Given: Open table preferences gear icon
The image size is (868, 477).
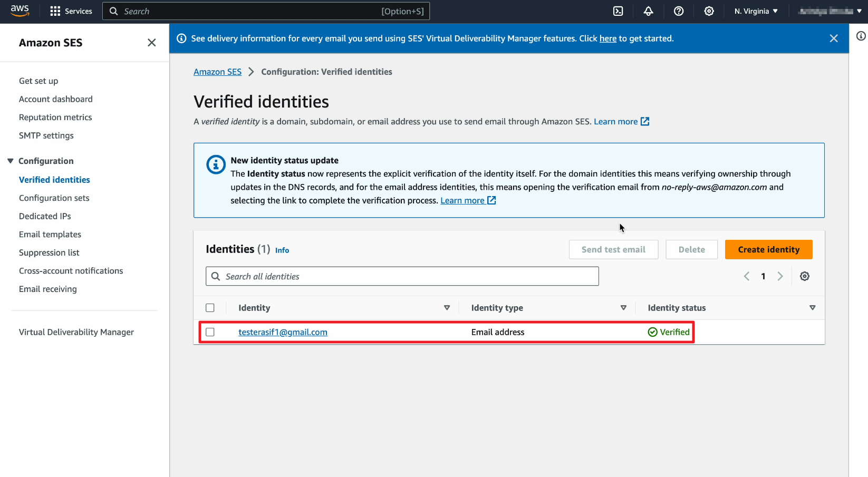Looking at the screenshot, I should click(x=804, y=276).
